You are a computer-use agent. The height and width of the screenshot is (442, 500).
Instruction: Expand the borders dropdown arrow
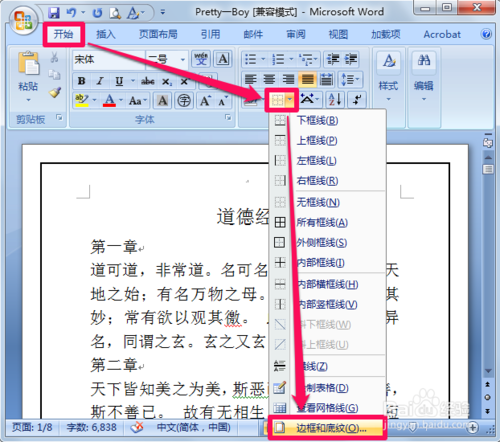click(291, 99)
